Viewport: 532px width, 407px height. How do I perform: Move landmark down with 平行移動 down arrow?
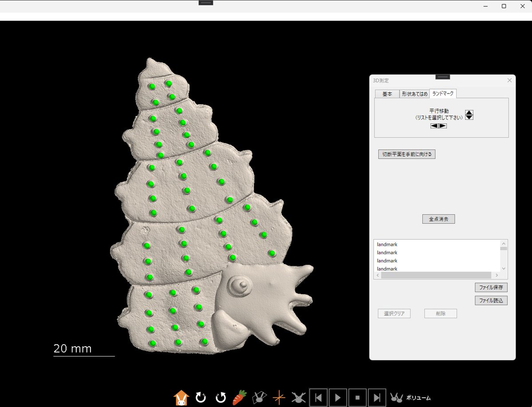pyautogui.click(x=470, y=117)
